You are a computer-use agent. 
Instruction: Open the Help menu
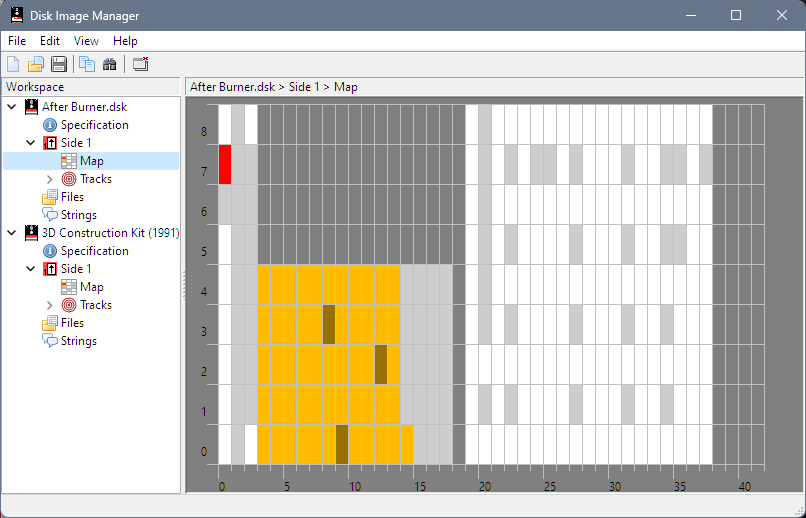point(125,41)
